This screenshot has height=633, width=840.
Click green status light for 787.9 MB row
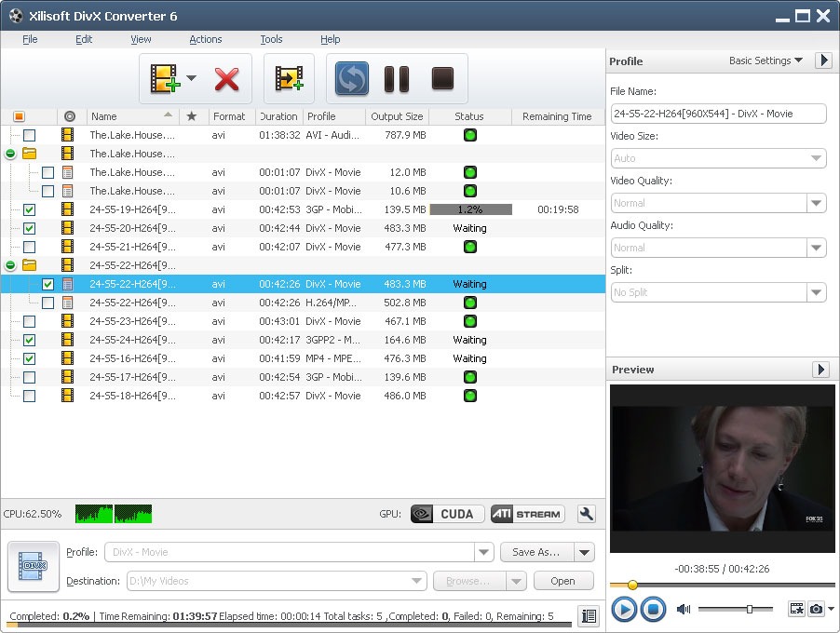click(x=469, y=135)
